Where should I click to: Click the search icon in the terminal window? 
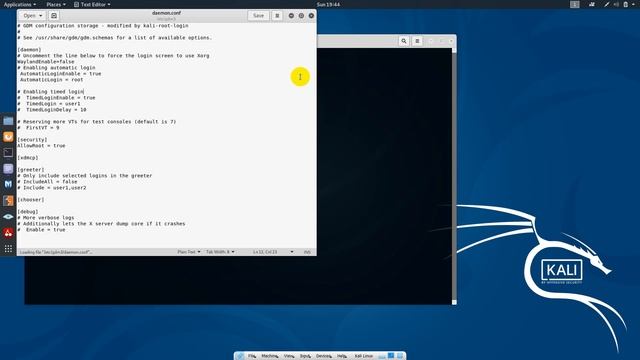pos(404,41)
